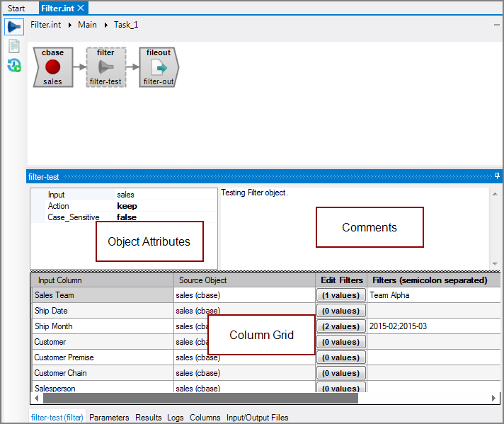Select the cbase sales node
Image resolution: width=504 pixels, height=424 pixels.
click(x=52, y=67)
